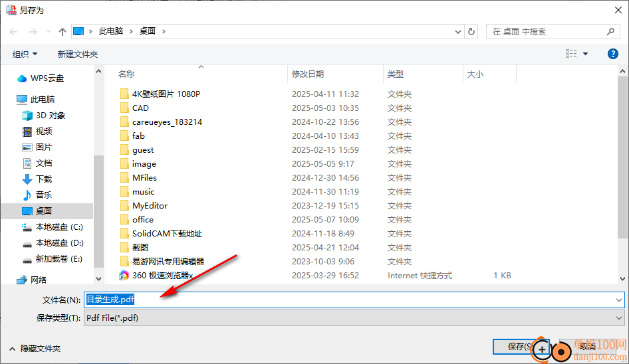Select 桌面 in the address breadcrumb
Screen dimensions: 629x364
(x=147, y=31)
